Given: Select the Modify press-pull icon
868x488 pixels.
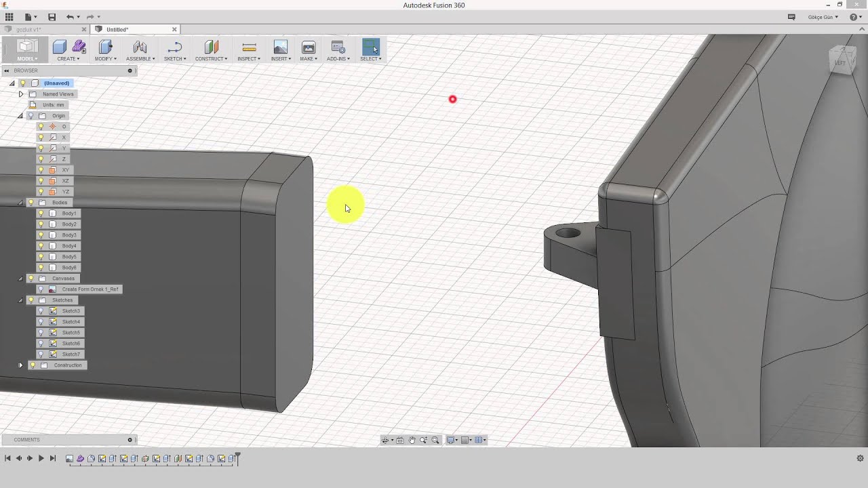Looking at the screenshot, I should pos(105,47).
